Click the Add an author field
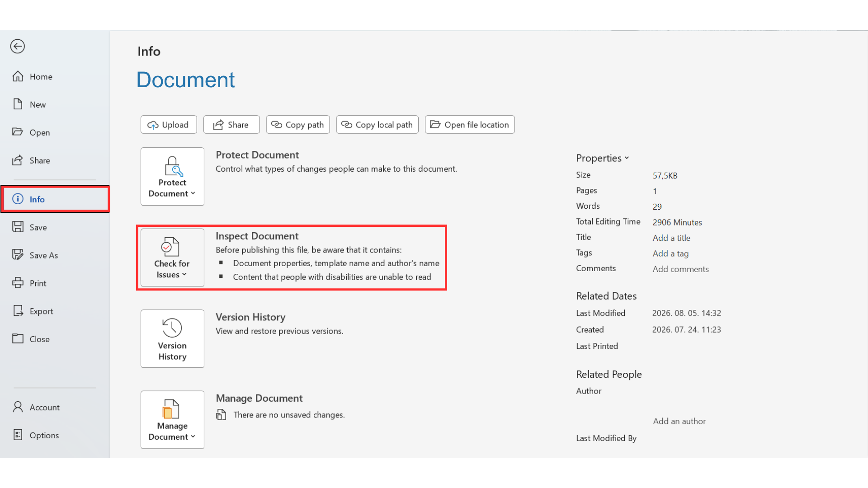Viewport: 868px width, 488px height. (x=679, y=421)
